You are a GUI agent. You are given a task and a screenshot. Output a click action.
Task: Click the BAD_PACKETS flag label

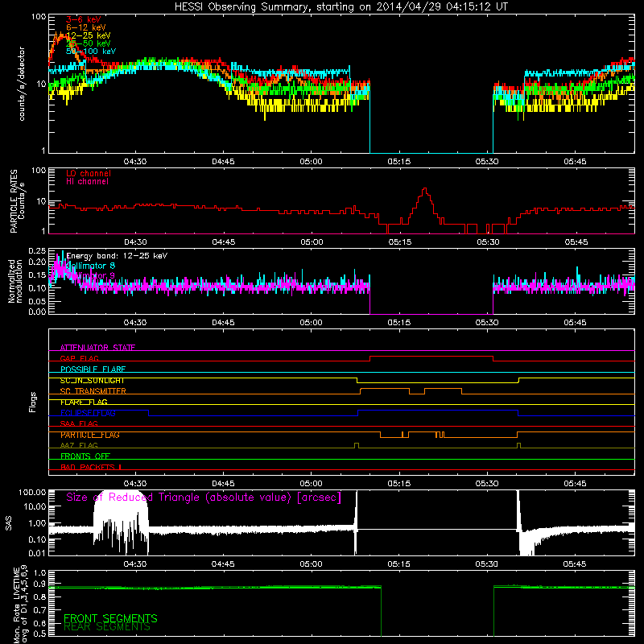pyautogui.click(x=91, y=467)
